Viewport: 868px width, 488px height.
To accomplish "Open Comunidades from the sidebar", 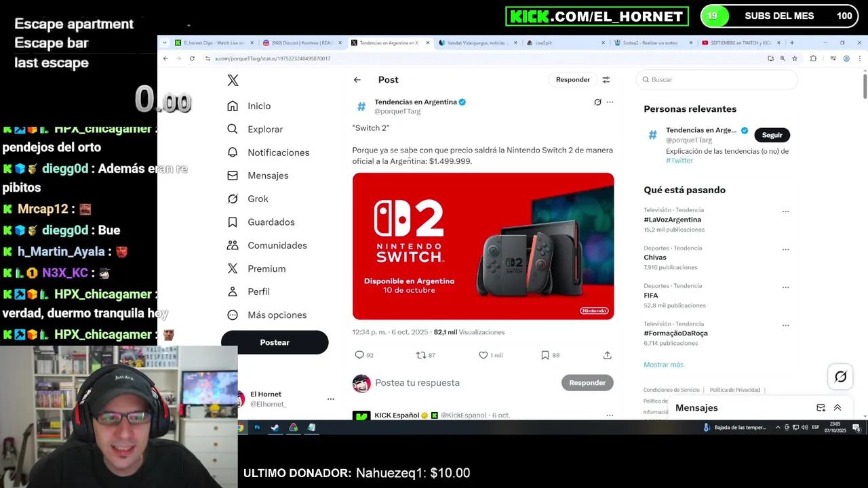I will (x=267, y=245).
